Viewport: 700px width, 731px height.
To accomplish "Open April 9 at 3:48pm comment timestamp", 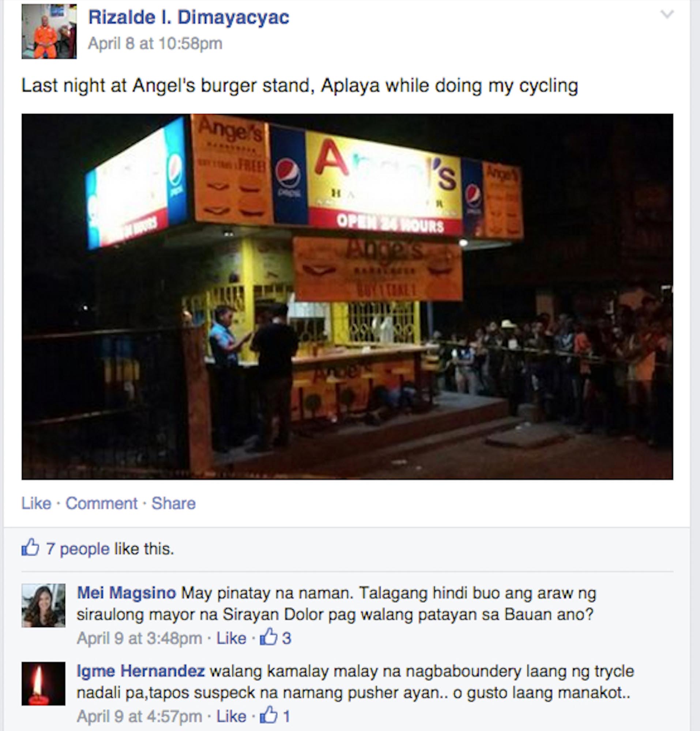I will pos(139,639).
